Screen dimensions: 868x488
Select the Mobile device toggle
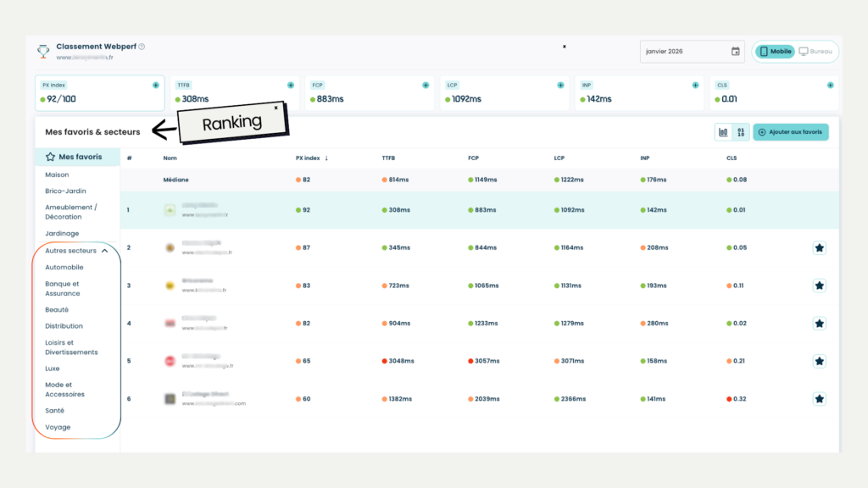click(x=775, y=52)
